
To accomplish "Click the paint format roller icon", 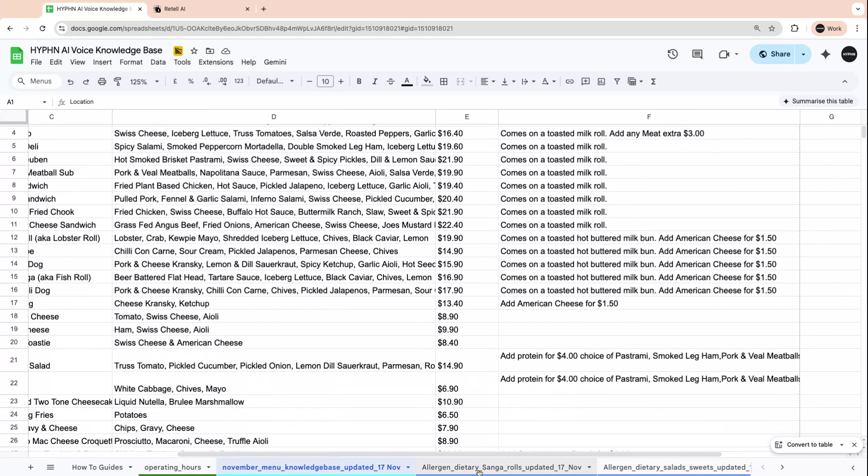I will [x=118, y=81].
